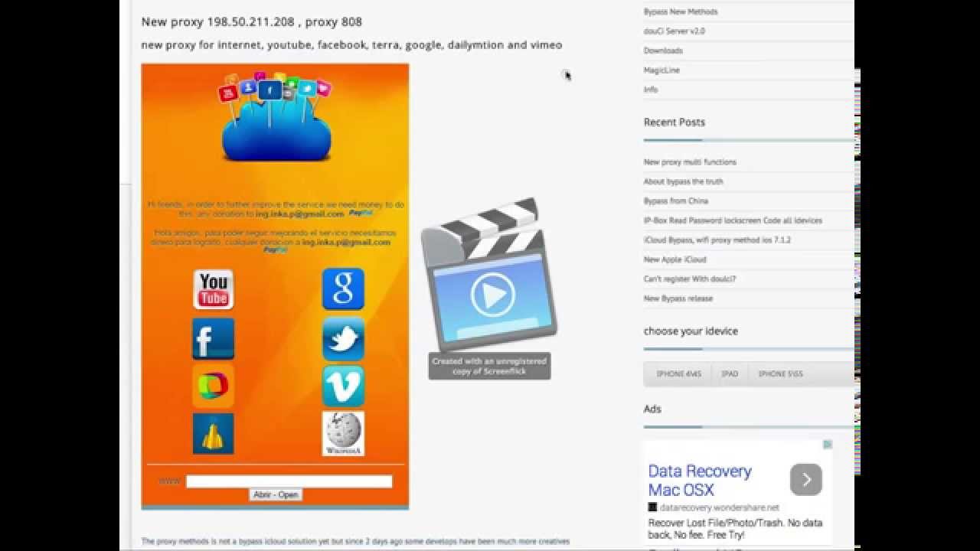Viewport: 980px width, 551px height.
Task: Click the www URL input field
Action: tap(289, 481)
